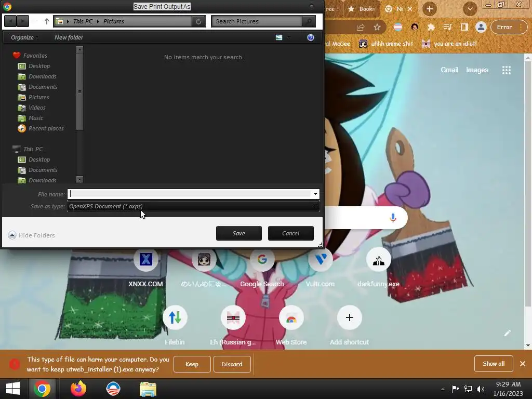Select the Favorites heading
Image resolution: width=532 pixels, height=399 pixels.
click(x=30, y=55)
